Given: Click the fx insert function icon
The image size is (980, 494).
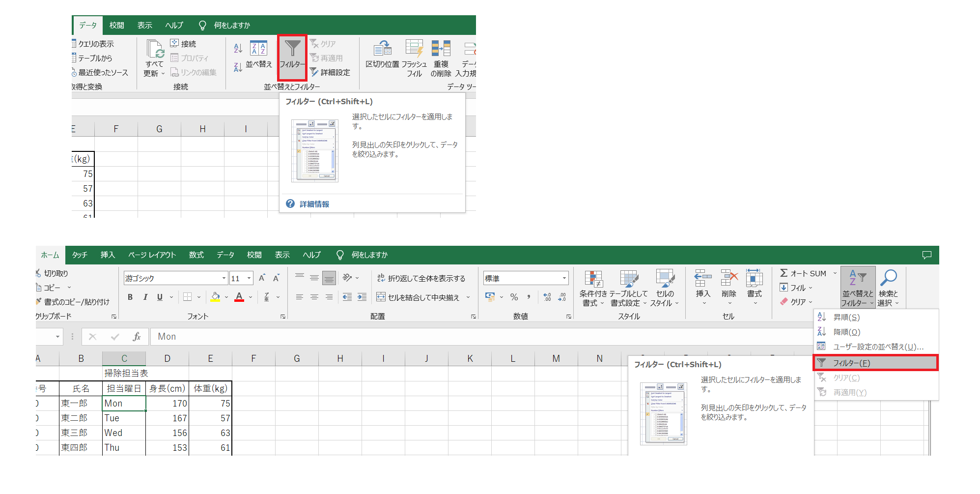Looking at the screenshot, I should coord(137,337).
